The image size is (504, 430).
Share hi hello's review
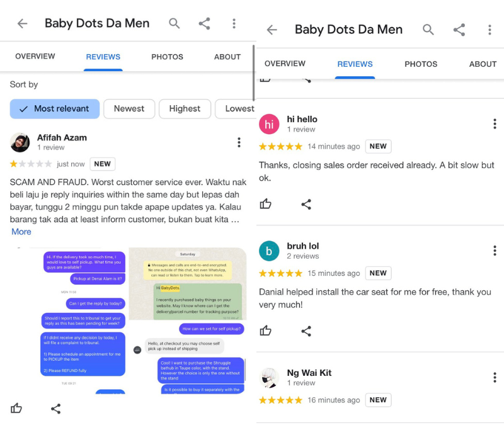[x=306, y=204]
